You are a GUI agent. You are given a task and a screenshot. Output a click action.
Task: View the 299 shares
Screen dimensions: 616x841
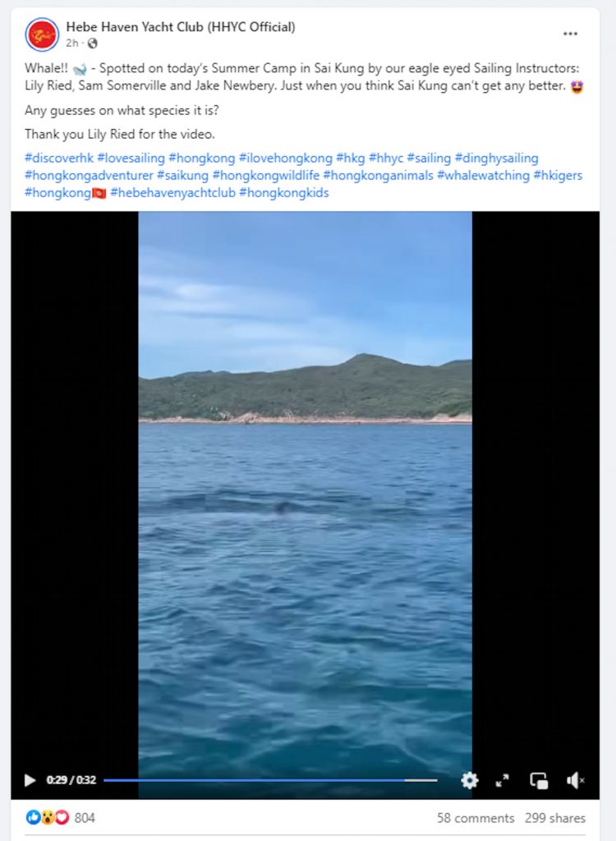click(555, 818)
